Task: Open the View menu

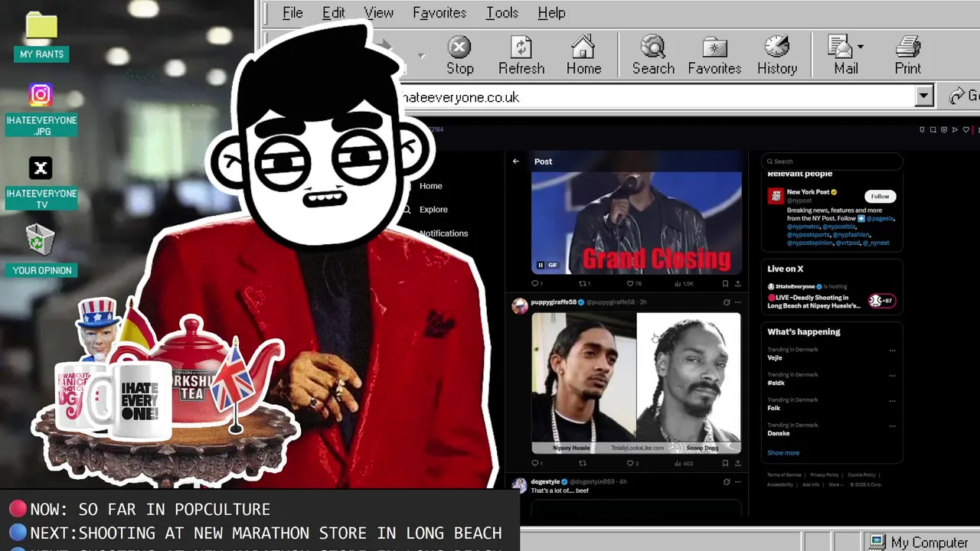Action: tap(378, 13)
